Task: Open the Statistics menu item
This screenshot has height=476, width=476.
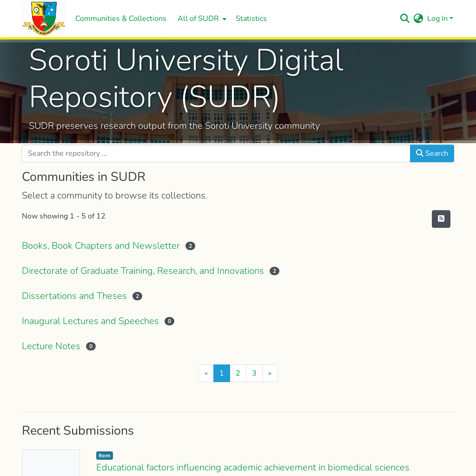Action: click(251, 19)
